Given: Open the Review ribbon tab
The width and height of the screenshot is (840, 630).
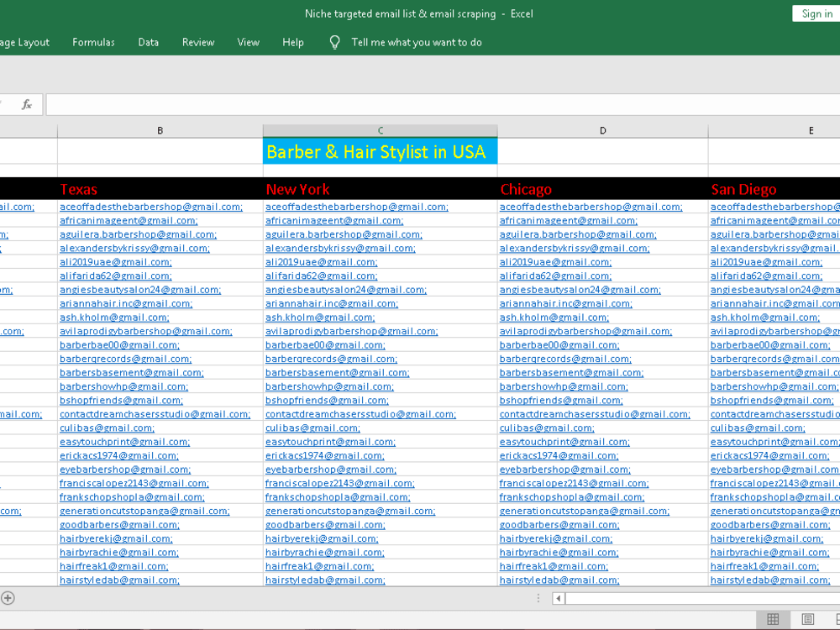Looking at the screenshot, I should pos(197,42).
